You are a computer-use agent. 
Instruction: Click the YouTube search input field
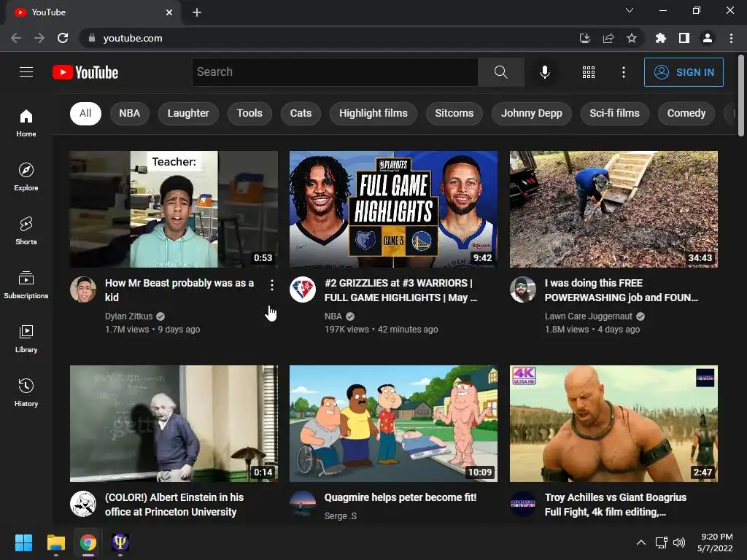click(335, 72)
